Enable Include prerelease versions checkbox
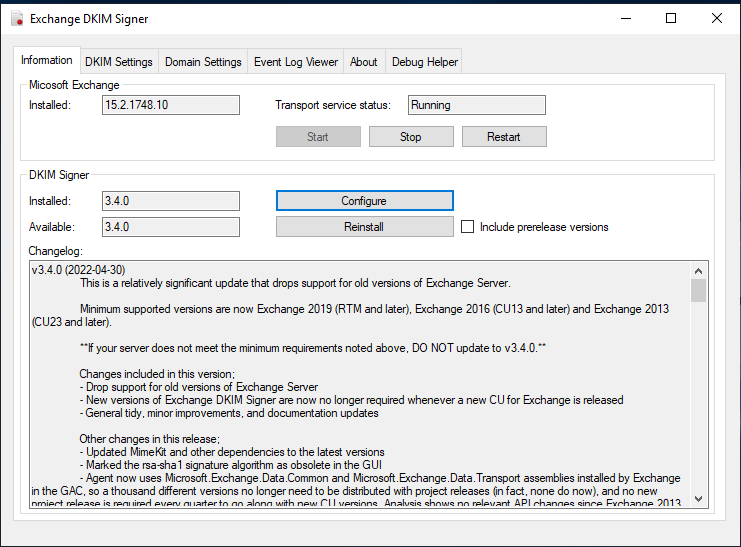This screenshot has height=547, width=741. 467,227
